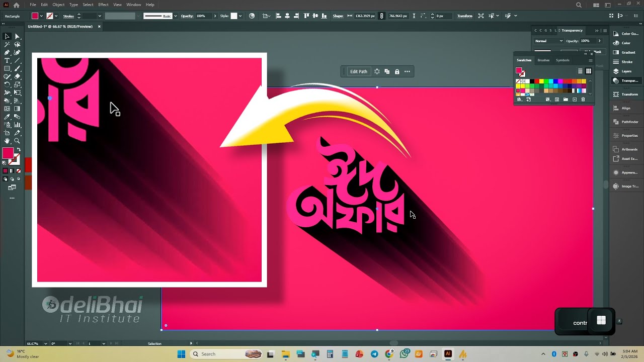644x362 pixels.
Task: Pick the black swatch in Swatches
Action: (532, 81)
